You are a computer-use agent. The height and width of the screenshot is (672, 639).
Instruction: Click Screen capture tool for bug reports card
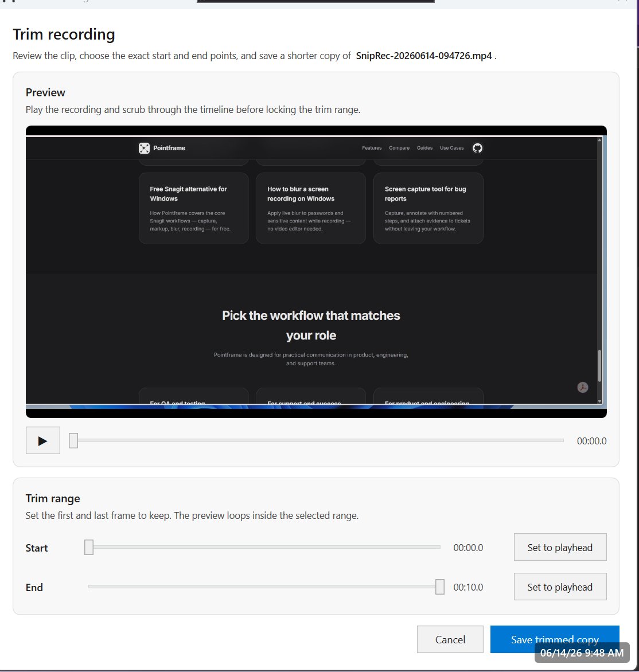[x=428, y=208]
